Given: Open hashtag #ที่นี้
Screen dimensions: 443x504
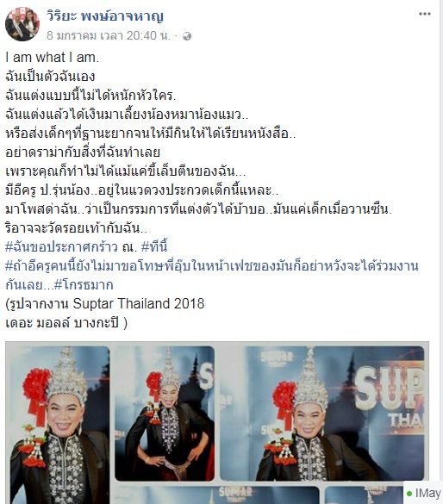Looking at the screenshot, I should pyautogui.click(x=154, y=247).
